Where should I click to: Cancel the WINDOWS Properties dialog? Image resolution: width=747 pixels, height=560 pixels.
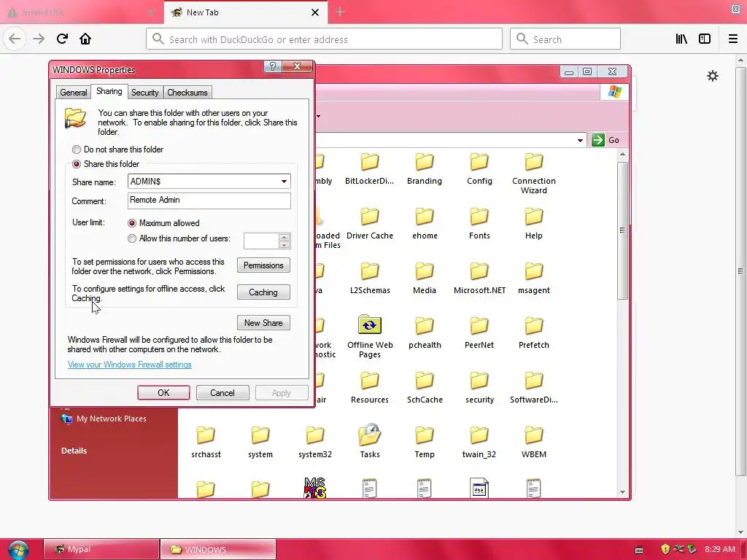coord(222,393)
